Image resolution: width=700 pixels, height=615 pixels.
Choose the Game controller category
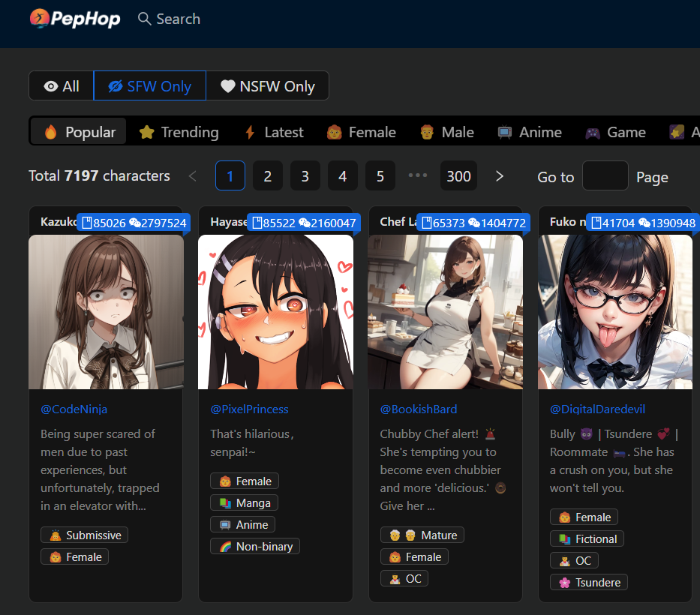click(615, 132)
